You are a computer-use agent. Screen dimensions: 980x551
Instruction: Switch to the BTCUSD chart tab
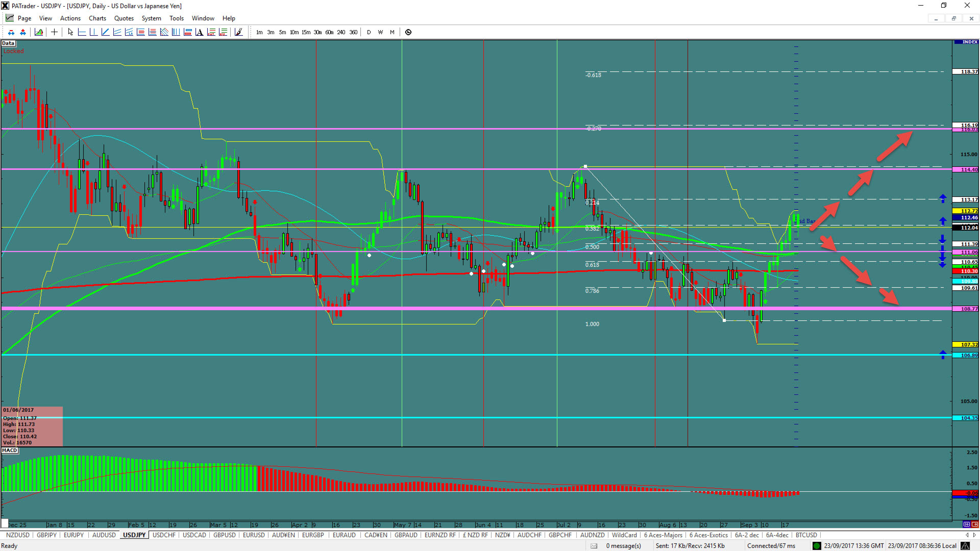(806, 535)
